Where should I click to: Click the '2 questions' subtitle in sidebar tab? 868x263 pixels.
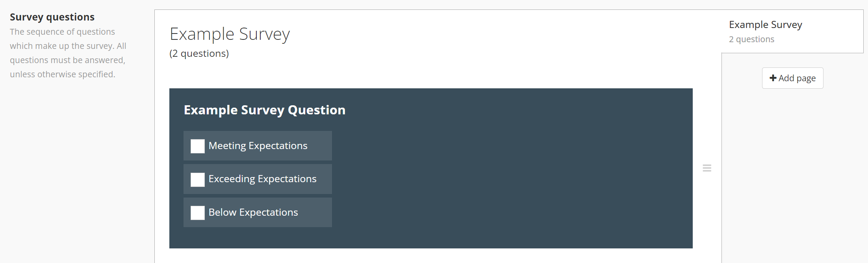(x=751, y=39)
